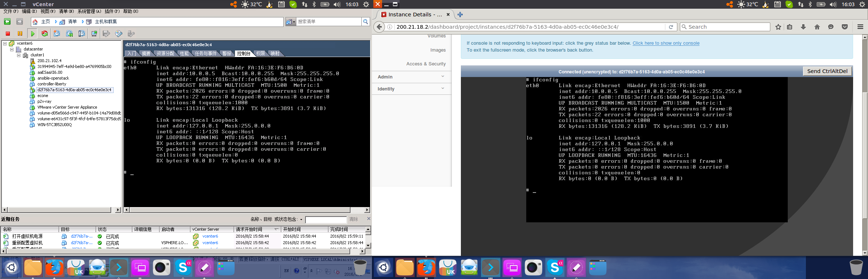868x279 pixels.
Task: Select p2v-ray VM in inventory tree
Action: coord(44,101)
